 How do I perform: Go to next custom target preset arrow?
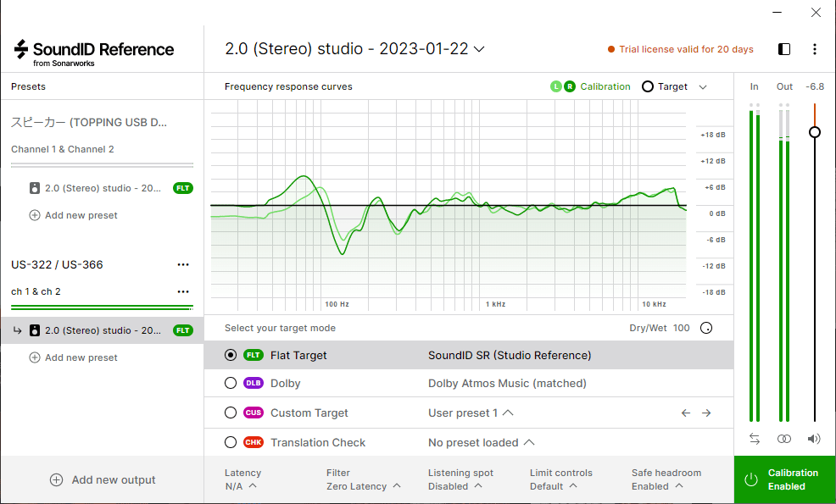coord(706,413)
